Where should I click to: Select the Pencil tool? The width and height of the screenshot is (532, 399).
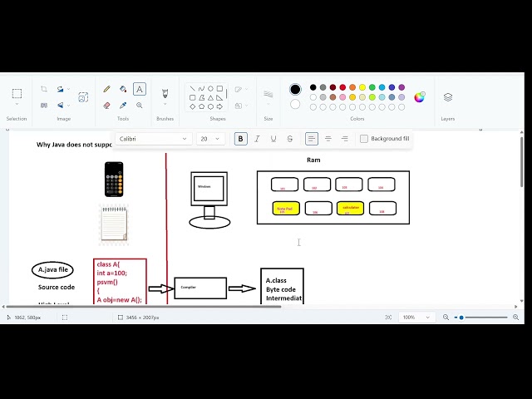[106, 89]
